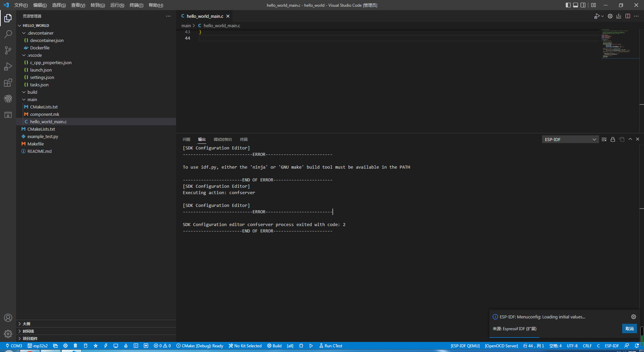Image resolution: width=644 pixels, height=352 pixels.
Task: Open the run button dropdown arrow
Action: tap(602, 16)
